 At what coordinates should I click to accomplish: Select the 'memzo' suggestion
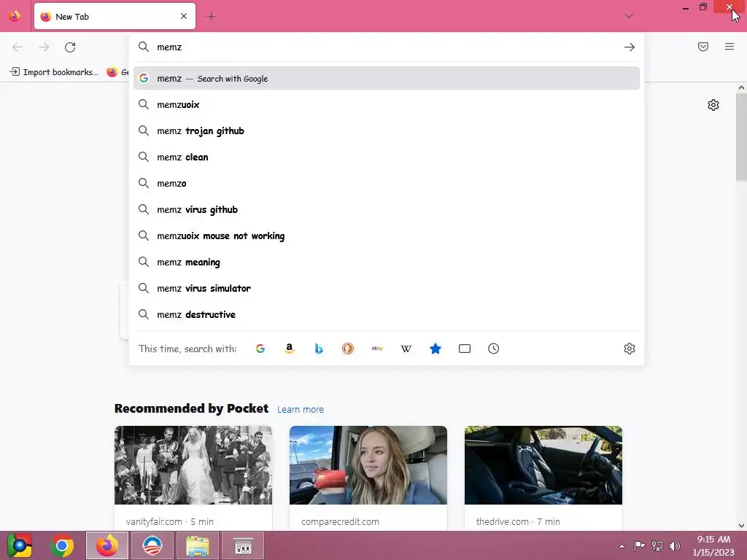[387, 183]
